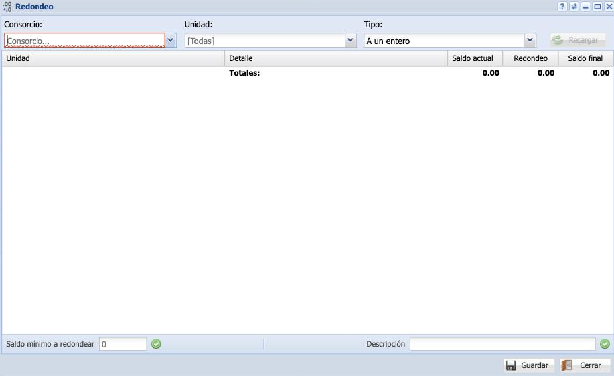Close dialog with the Cerrar button

tap(585, 365)
